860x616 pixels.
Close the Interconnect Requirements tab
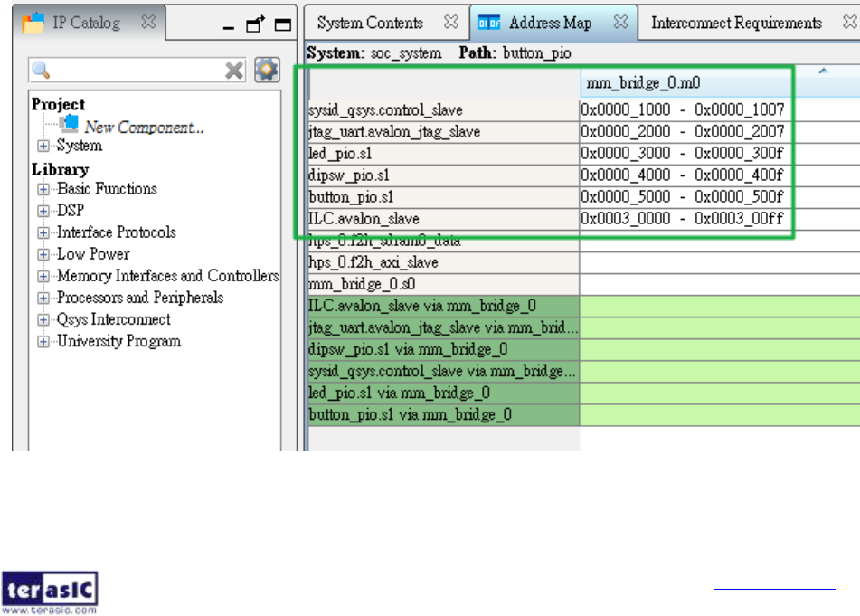point(849,22)
